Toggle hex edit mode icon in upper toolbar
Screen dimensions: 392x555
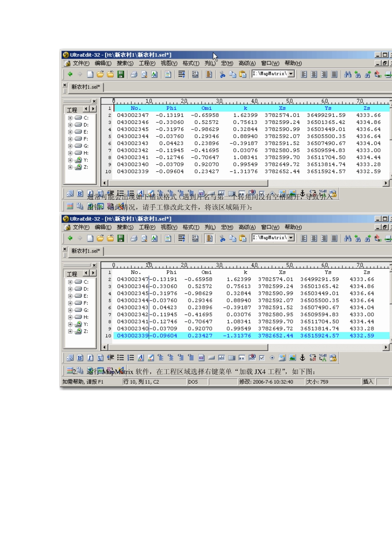[x=195, y=74]
